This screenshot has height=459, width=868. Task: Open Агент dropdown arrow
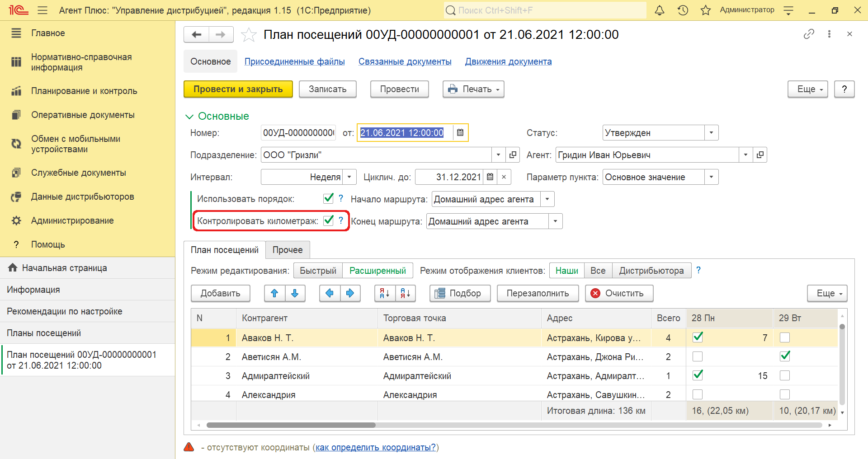tap(745, 155)
